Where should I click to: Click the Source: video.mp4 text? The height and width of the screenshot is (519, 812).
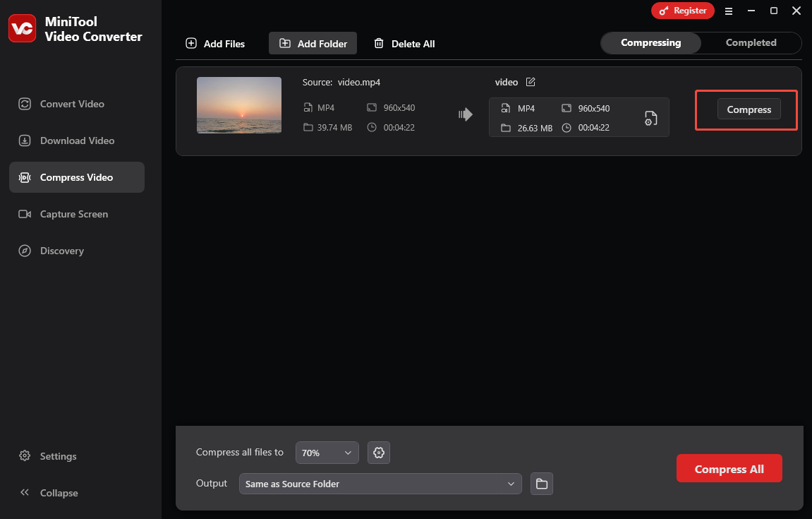click(341, 82)
